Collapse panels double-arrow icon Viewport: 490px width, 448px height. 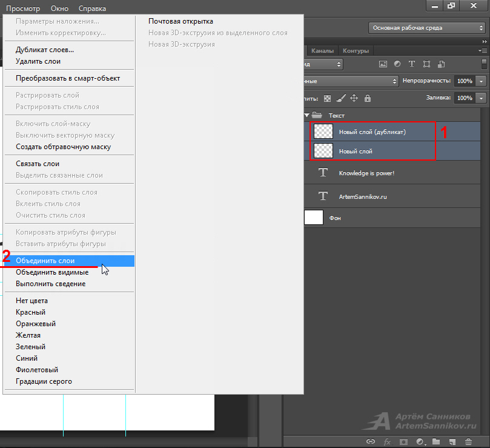485,41
